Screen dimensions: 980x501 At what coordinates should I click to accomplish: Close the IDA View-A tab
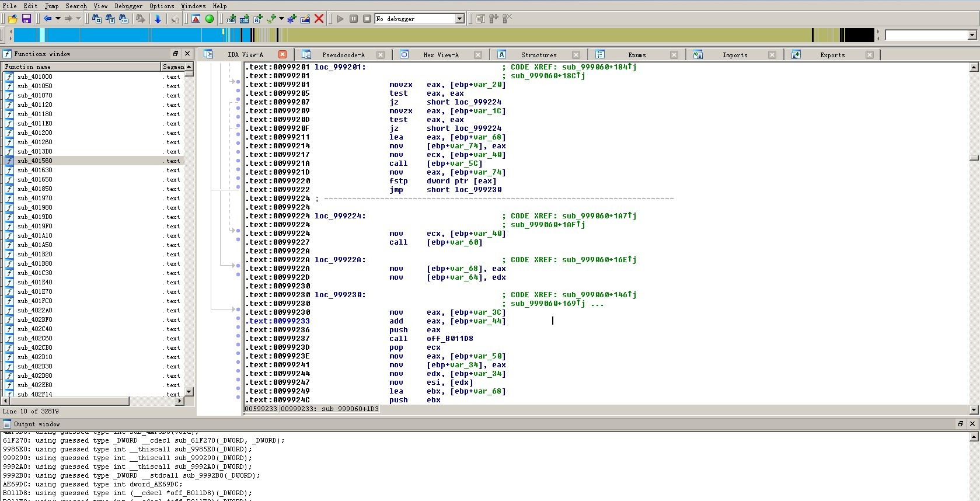coord(283,54)
